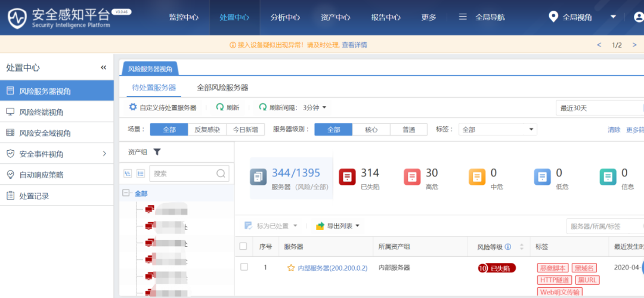Click the 风险等级 info icon
Screen dimensions: 644x298
(x=508, y=247)
